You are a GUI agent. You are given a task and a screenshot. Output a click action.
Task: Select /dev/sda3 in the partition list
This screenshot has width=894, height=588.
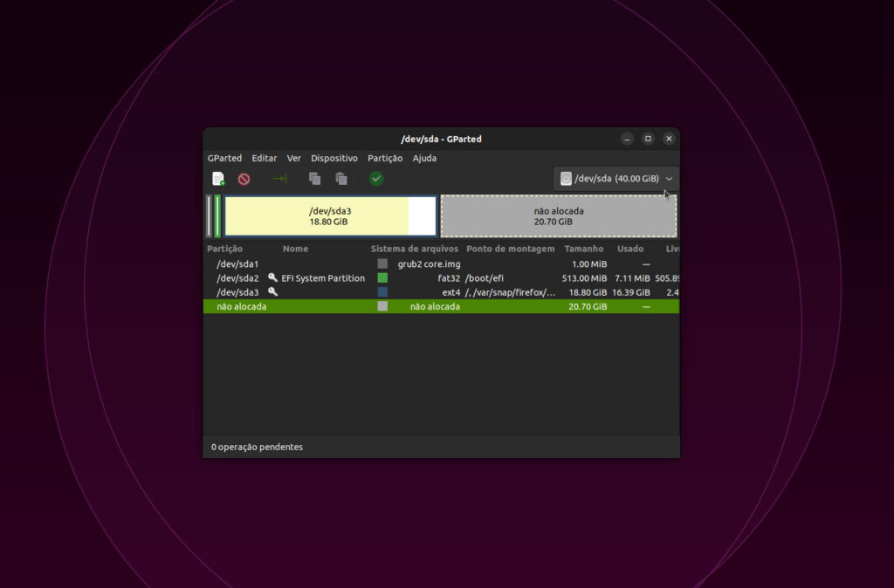click(441, 292)
